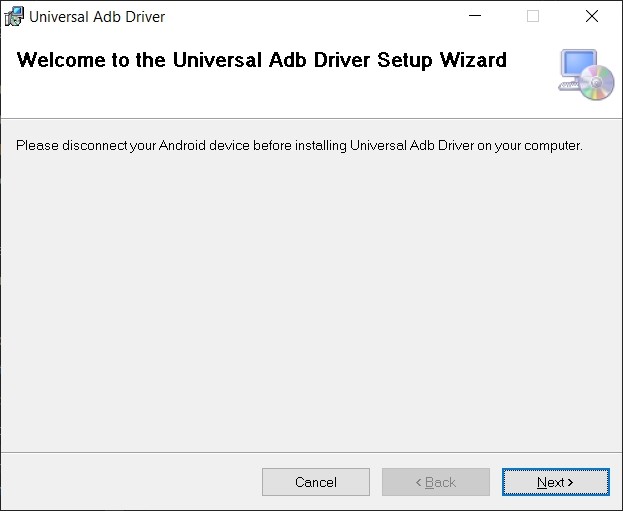
Task: Click the disabled maximize box icon
Action: point(533,16)
